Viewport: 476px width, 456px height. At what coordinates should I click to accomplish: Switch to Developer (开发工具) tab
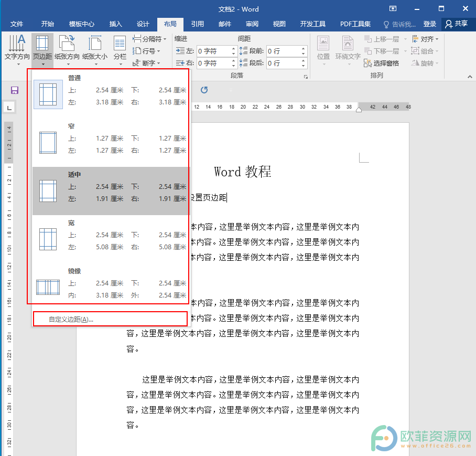[312, 24]
